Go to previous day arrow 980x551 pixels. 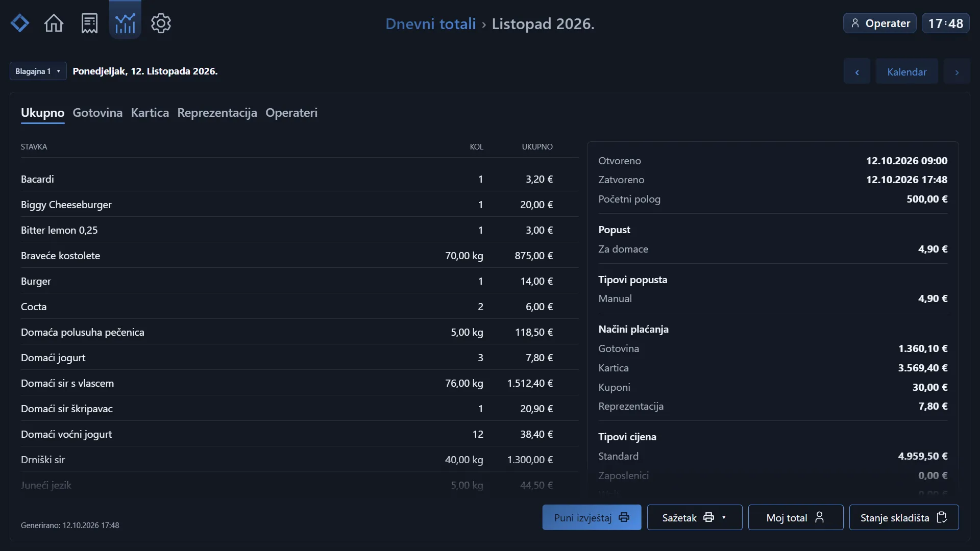(x=857, y=72)
